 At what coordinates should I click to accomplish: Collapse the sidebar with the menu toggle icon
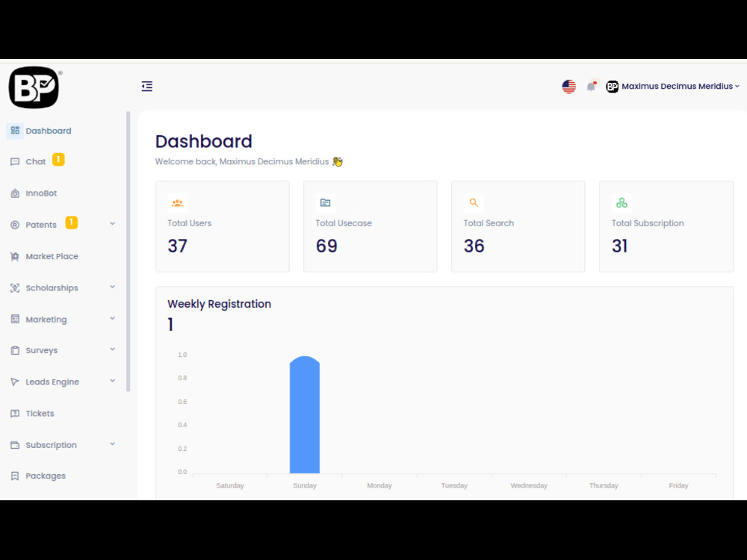click(x=146, y=86)
